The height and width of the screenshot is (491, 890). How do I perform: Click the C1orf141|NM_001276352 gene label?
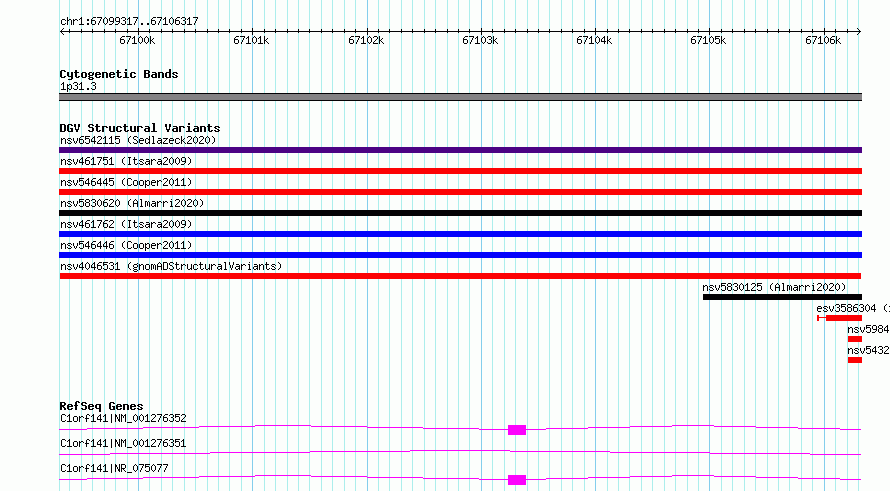[123, 418]
